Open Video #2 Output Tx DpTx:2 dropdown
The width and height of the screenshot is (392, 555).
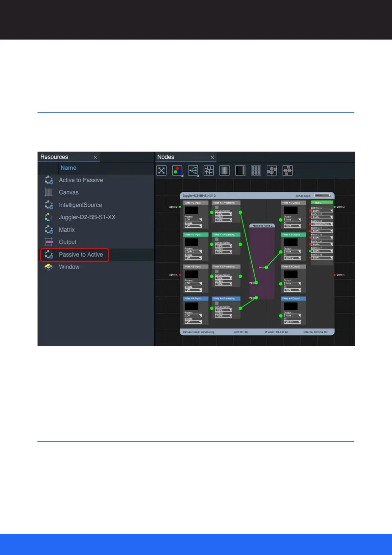(x=293, y=258)
